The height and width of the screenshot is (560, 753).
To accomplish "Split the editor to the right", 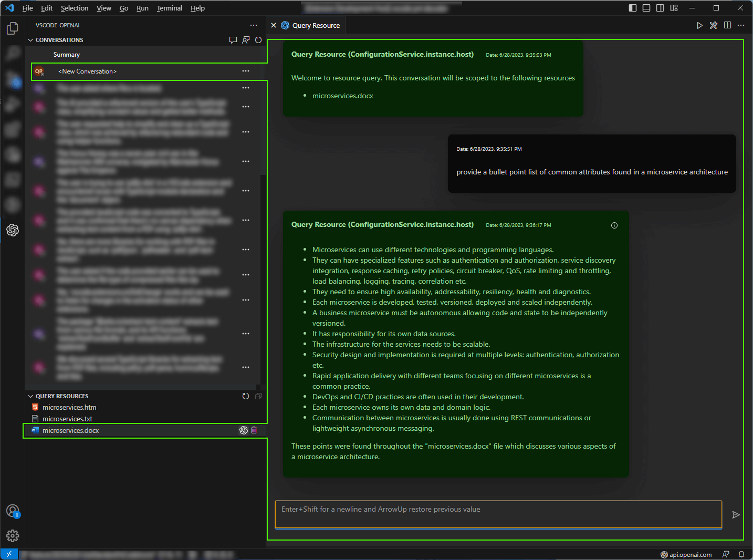I will [x=727, y=25].
